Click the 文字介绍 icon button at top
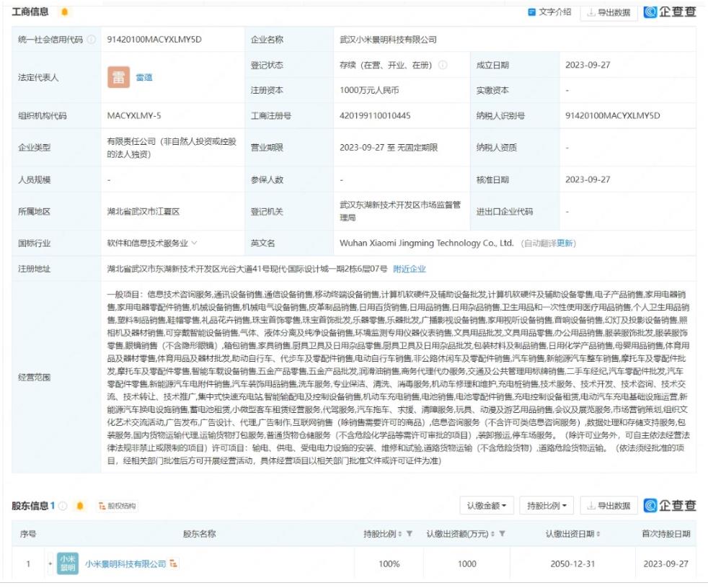Screen dimensions: 708x588 point(549,12)
